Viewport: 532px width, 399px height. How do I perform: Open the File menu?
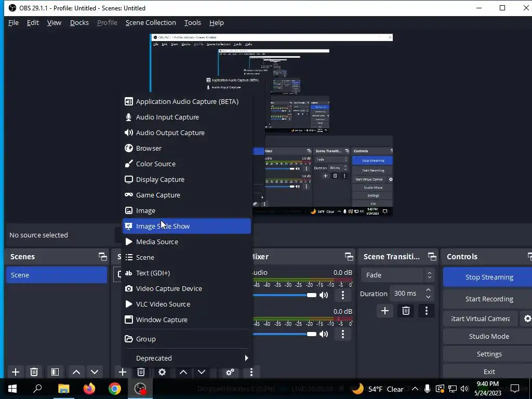click(x=13, y=23)
